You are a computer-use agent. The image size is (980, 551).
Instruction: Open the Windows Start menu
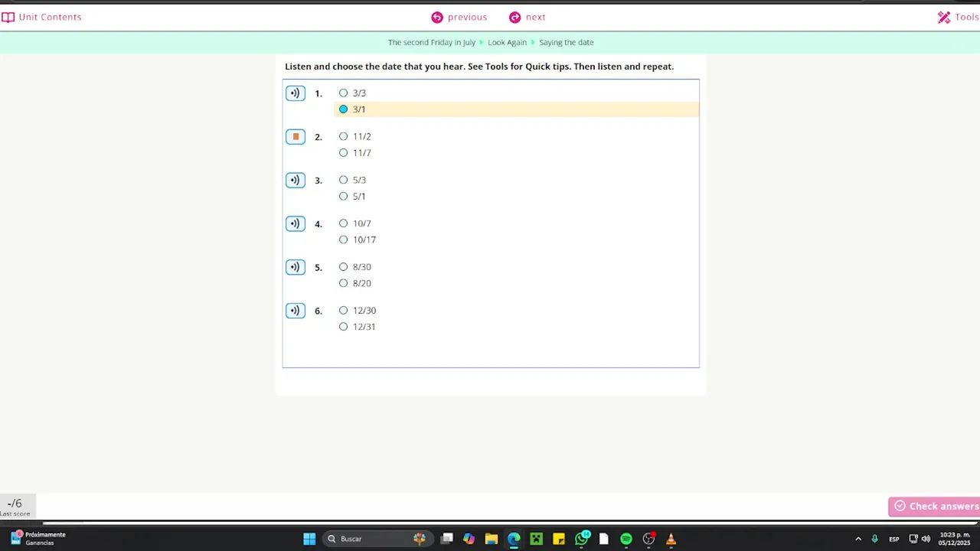click(309, 539)
